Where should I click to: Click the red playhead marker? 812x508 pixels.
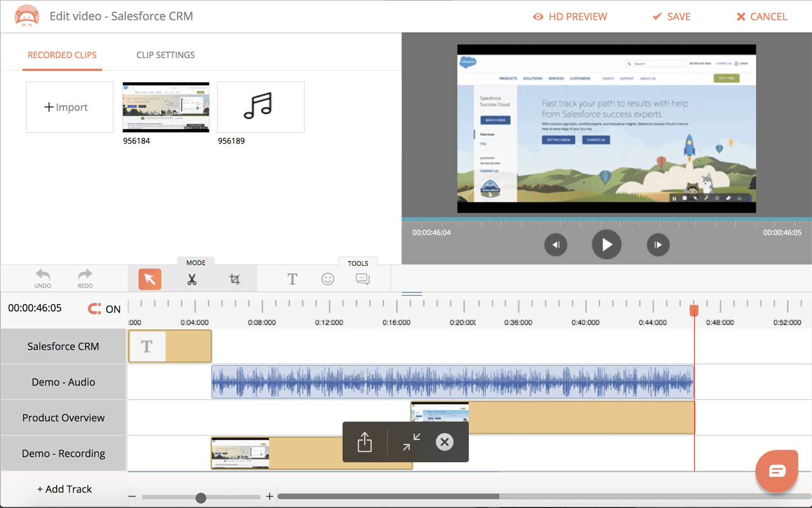click(694, 310)
